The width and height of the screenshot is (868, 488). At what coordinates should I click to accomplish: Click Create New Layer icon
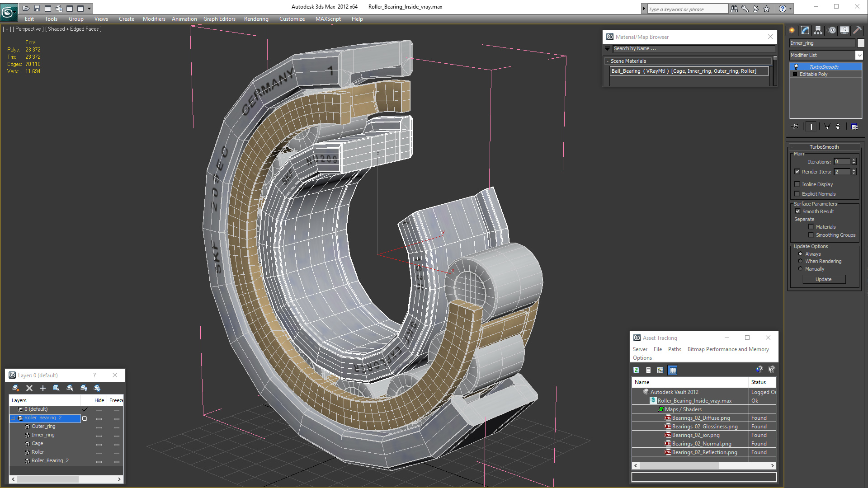[15, 388]
